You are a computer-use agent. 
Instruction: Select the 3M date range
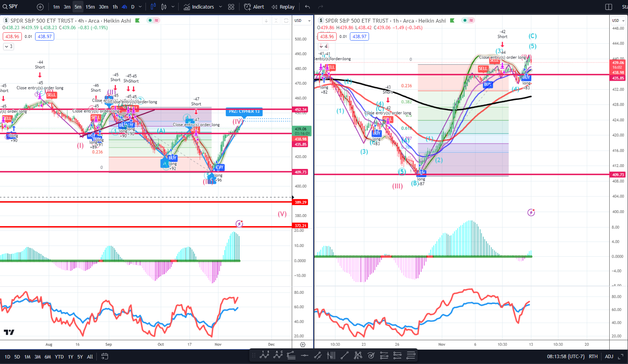(37, 357)
